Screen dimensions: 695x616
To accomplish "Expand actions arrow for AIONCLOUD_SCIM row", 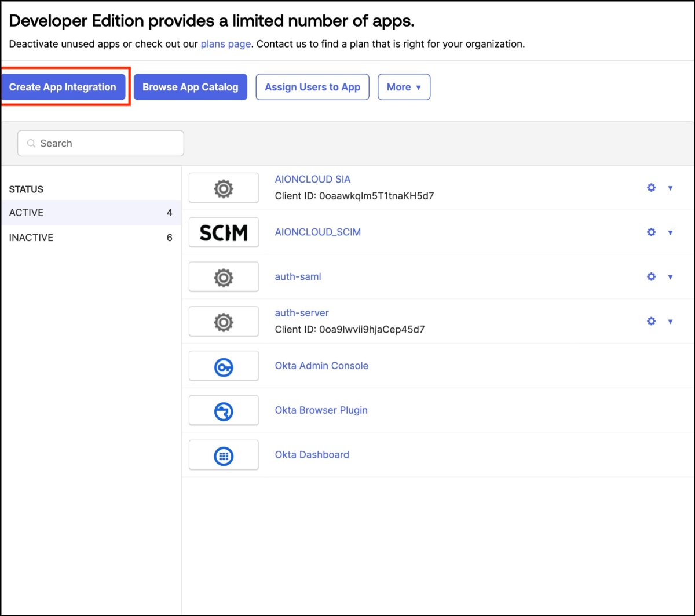I will pyautogui.click(x=670, y=232).
